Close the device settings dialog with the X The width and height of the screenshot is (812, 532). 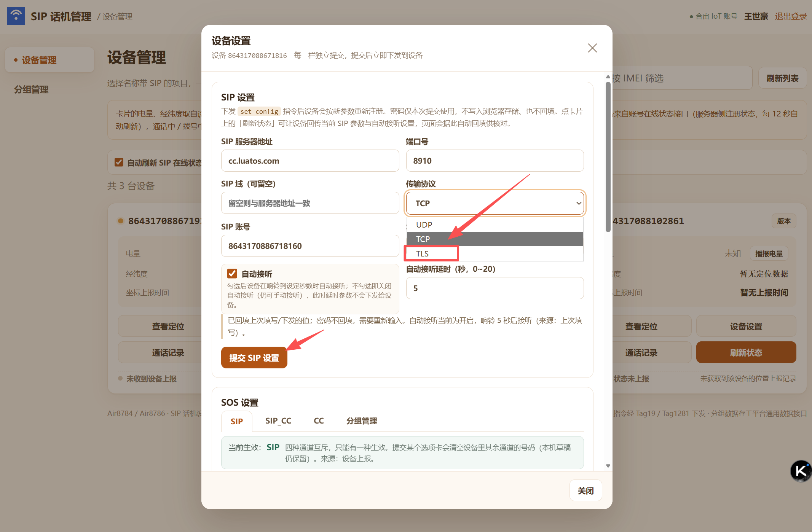[592, 48]
